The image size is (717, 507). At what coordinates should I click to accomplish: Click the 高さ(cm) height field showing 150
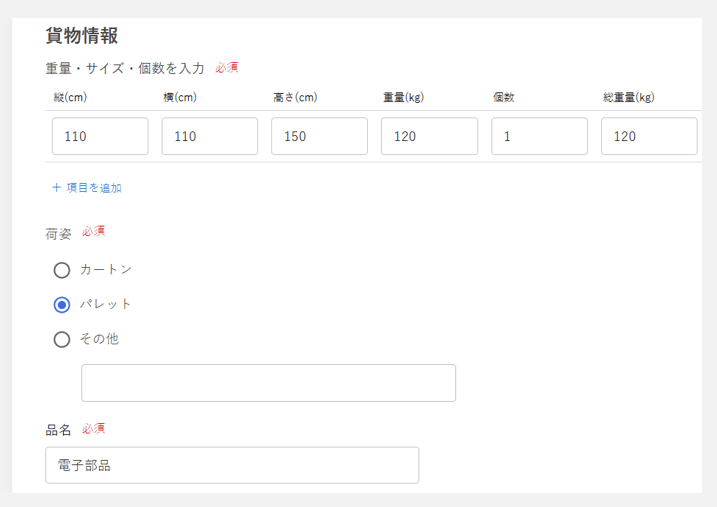coord(319,137)
